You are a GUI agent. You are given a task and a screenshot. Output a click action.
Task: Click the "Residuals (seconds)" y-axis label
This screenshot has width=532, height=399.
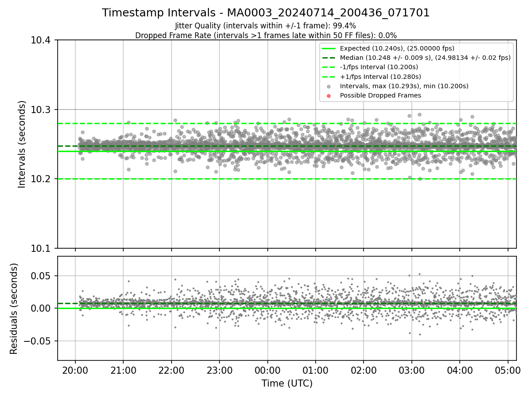coord(14,309)
